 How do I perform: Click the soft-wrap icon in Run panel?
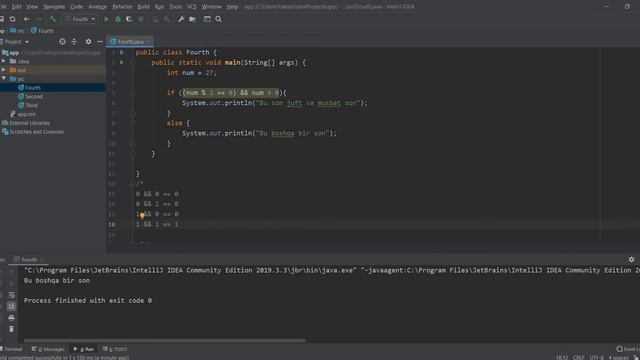tap(11, 295)
